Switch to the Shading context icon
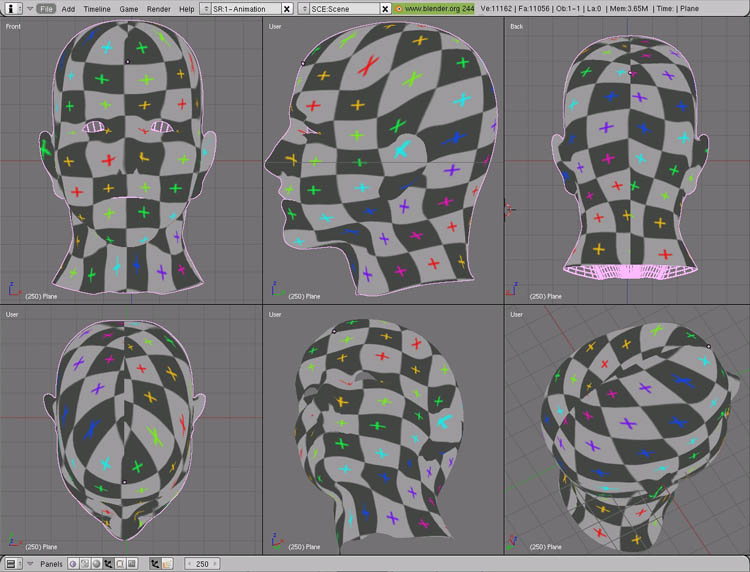750x572 pixels. coord(95,564)
